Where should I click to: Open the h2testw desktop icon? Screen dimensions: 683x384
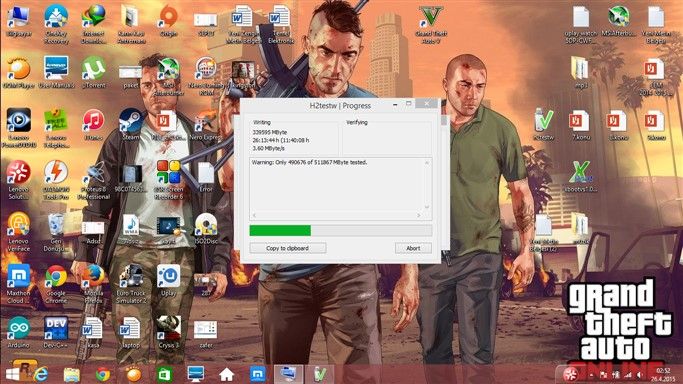coord(544,125)
